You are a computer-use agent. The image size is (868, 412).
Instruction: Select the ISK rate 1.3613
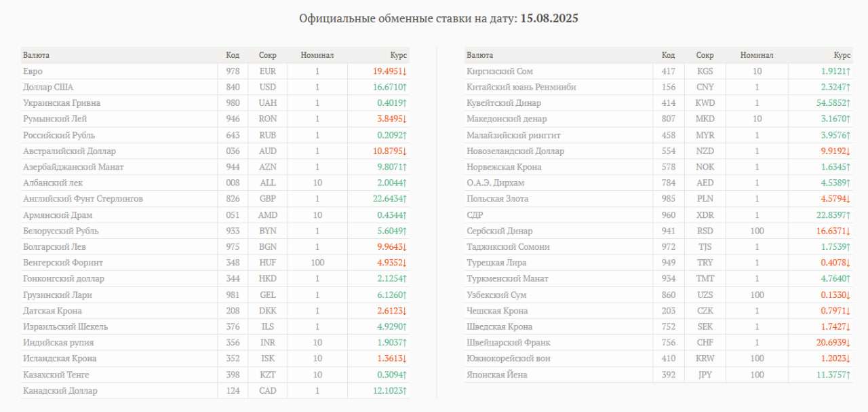tap(392, 358)
